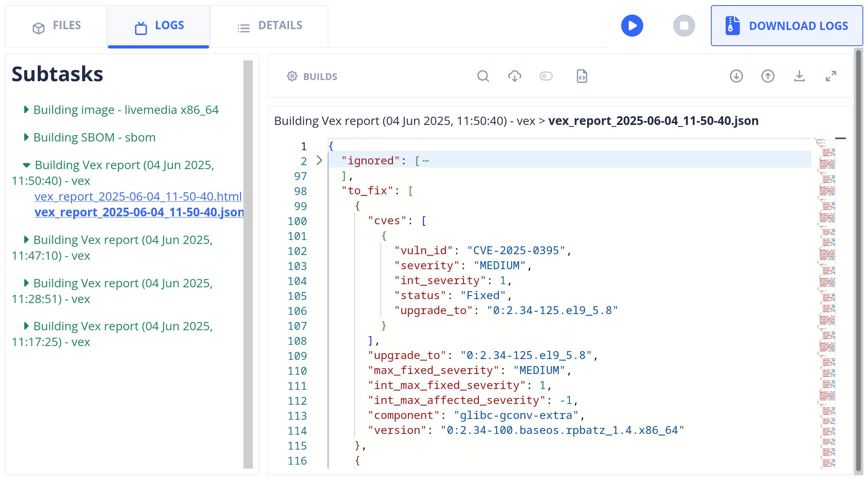Click the "to_fix" key on line 98
This screenshot has width=868, height=480.
coord(367,191)
